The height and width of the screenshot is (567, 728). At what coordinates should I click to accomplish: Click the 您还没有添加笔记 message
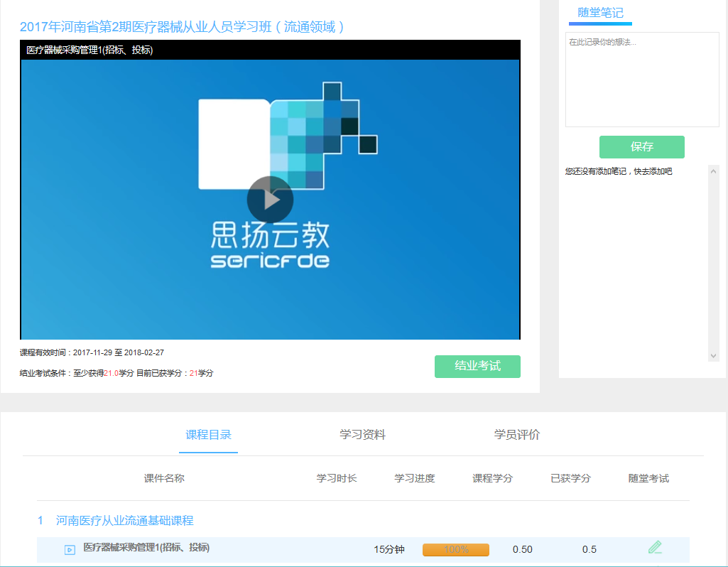619,171
